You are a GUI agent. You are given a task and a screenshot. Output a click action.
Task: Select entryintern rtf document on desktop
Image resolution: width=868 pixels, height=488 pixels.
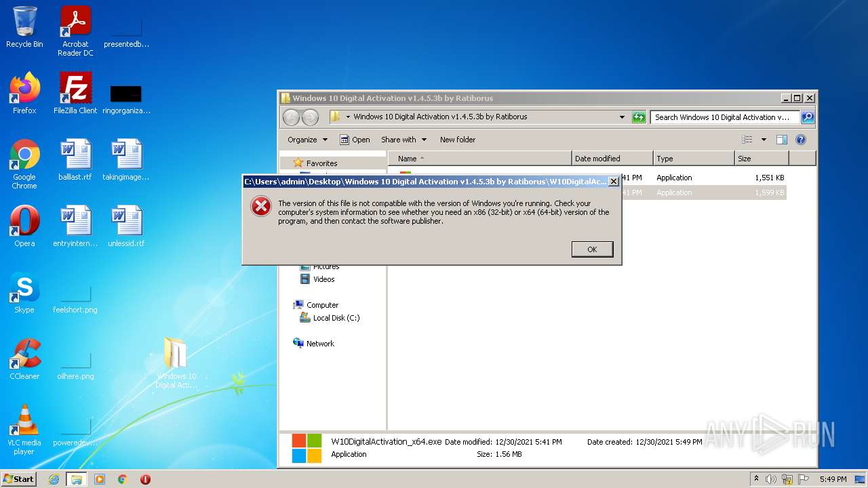tap(75, 226)
